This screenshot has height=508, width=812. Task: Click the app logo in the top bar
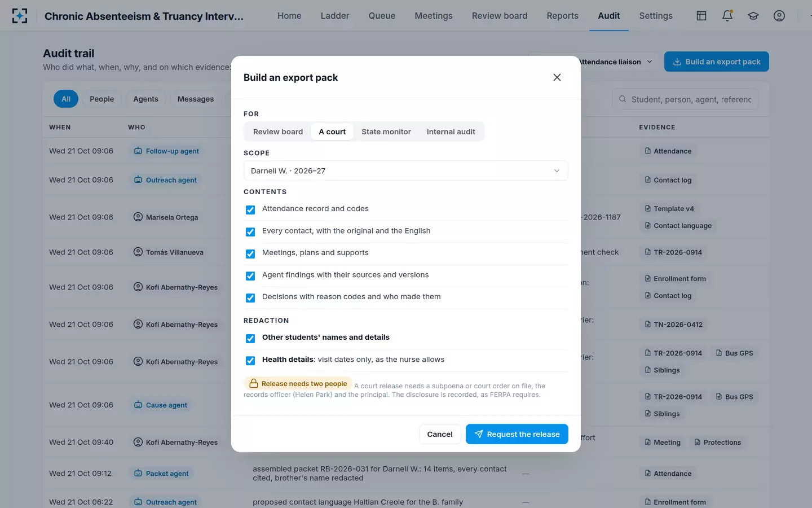click(x=20, y=16)
